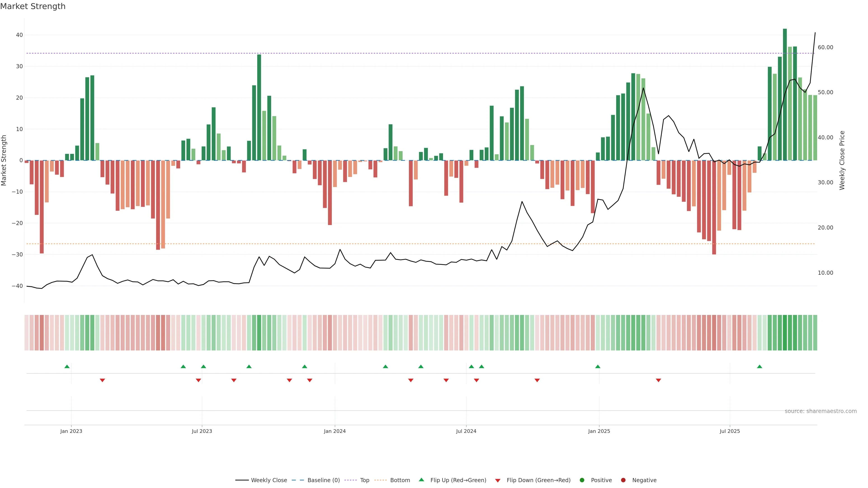Click the first red flip-down triangle in early 2023
Viewport: 868px width, 488px height.
pyautogui.click(x=102, y=380)
